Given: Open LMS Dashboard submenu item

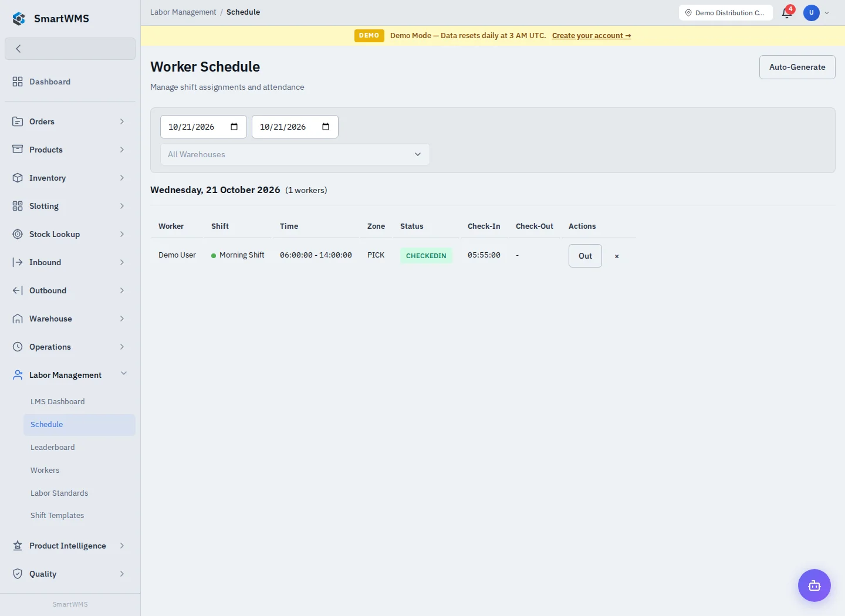Looking at the screenshot, I should click(x=58, y=402).
